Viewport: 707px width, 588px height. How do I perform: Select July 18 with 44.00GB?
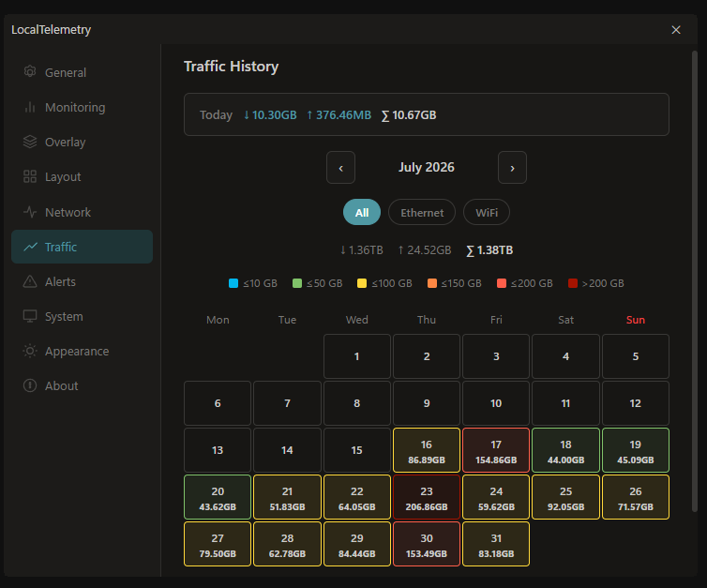565,450
